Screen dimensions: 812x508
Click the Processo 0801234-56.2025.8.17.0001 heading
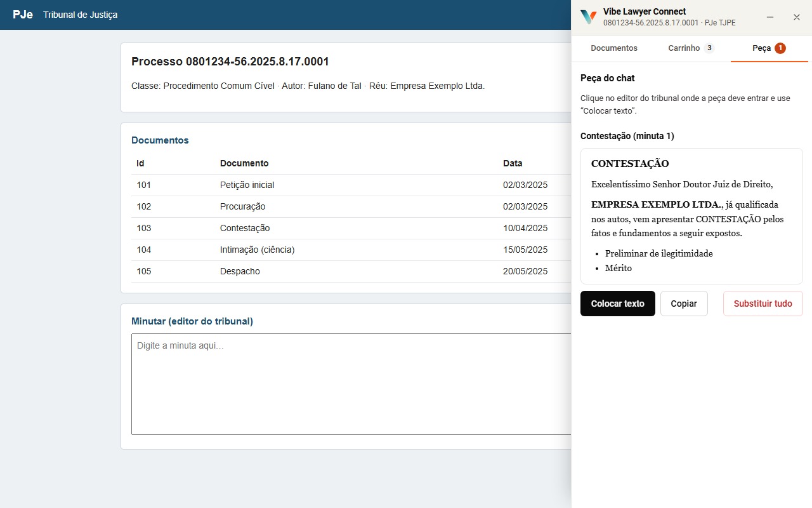[230, 62]
